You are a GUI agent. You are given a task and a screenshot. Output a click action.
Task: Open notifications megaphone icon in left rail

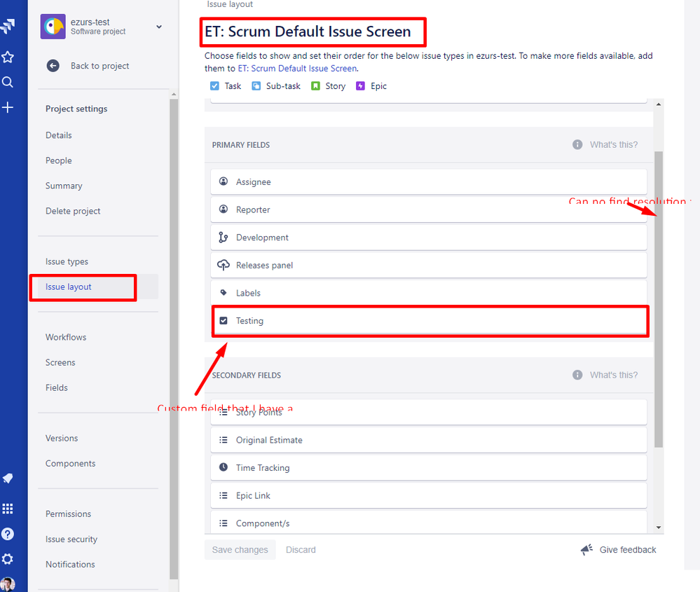(x=8, y=479)
